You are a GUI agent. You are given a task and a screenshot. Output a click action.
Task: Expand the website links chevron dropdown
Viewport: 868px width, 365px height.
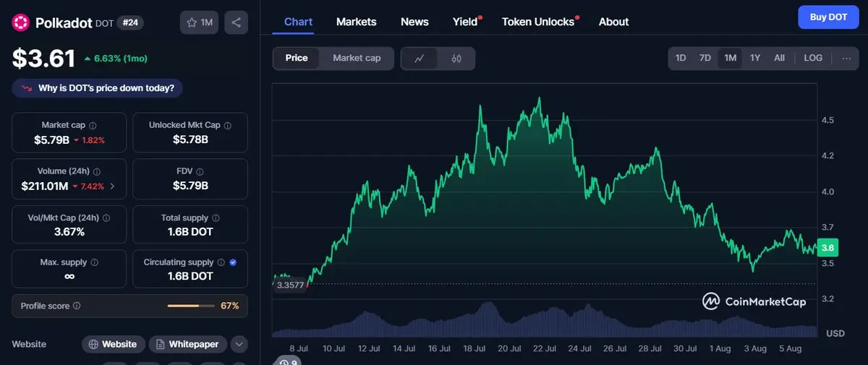point(239,344)
